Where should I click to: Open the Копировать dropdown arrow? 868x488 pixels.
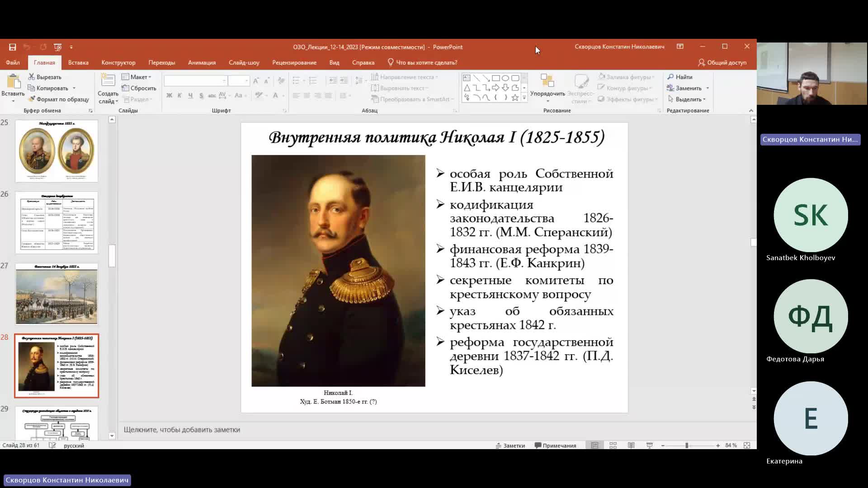(74, 88)
